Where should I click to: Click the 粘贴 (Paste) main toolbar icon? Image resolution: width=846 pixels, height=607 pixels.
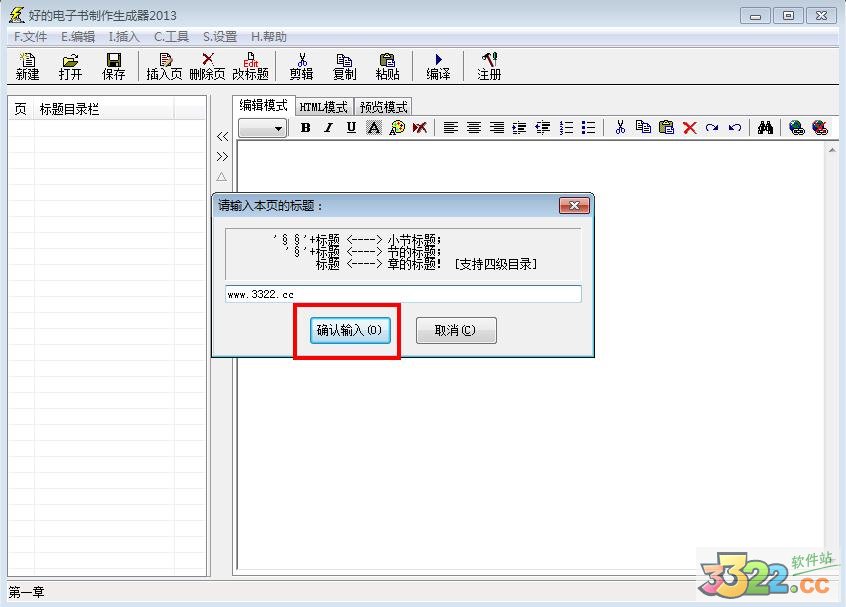pos(387,66)
